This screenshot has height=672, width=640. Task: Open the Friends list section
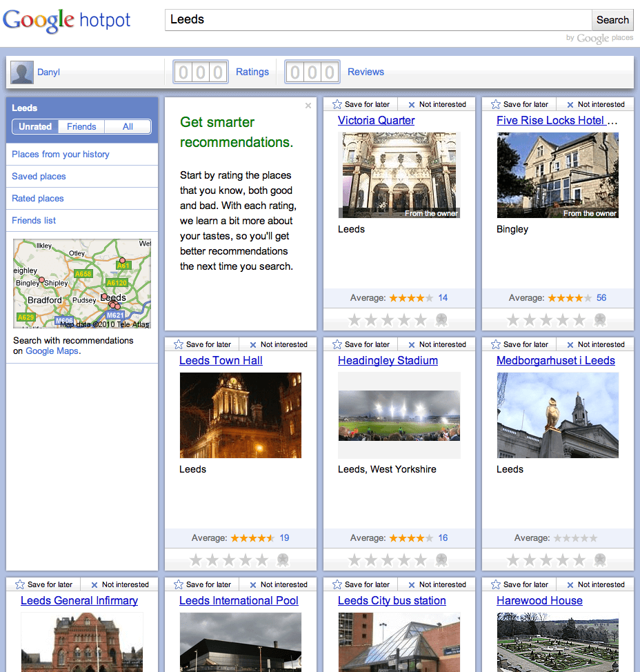coord(34,221)
